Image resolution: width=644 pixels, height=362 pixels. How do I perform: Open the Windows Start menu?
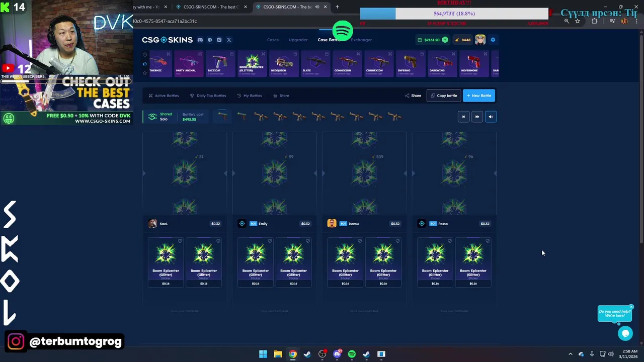point(263,354)
